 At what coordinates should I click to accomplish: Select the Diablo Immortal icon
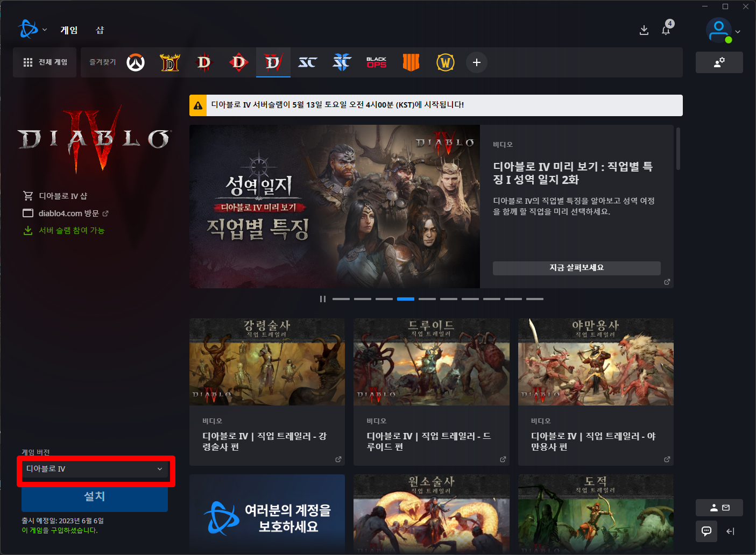click(x=239, y=62)
